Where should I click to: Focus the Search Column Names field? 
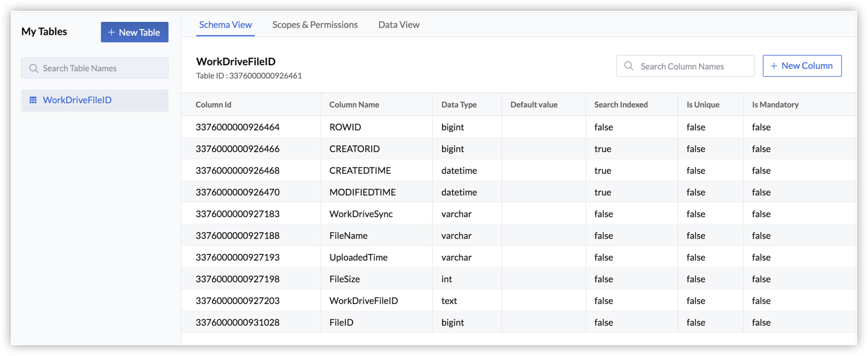pyautogui.click(x=686, y=66)
